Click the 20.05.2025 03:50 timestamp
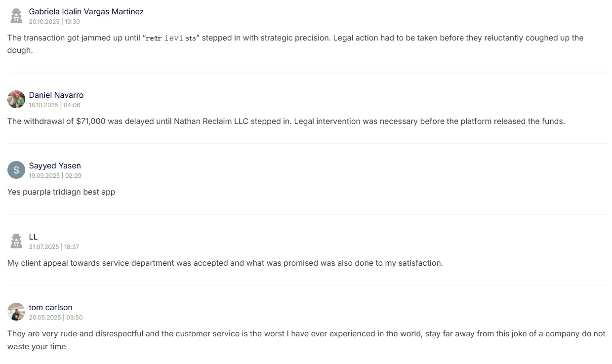This screenshot has width=612, height=364. (x=56, y=318)
